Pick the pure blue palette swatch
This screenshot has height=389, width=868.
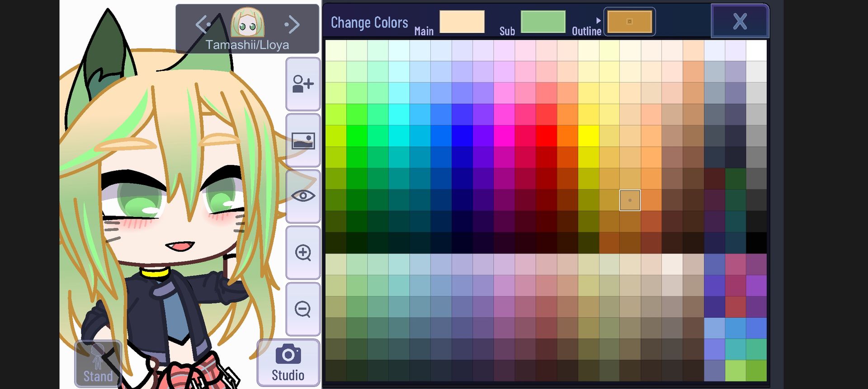462,136
